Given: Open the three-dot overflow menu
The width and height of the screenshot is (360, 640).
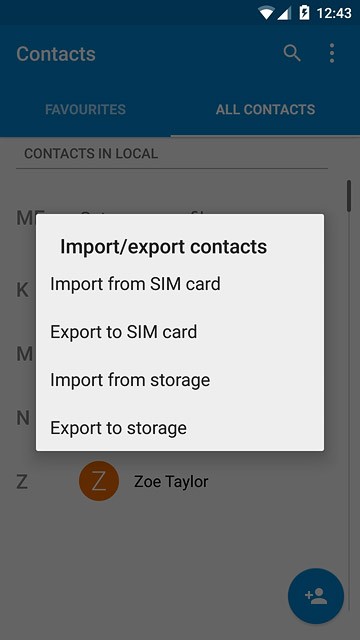Looking at the screenshot, I should [332, 53].
